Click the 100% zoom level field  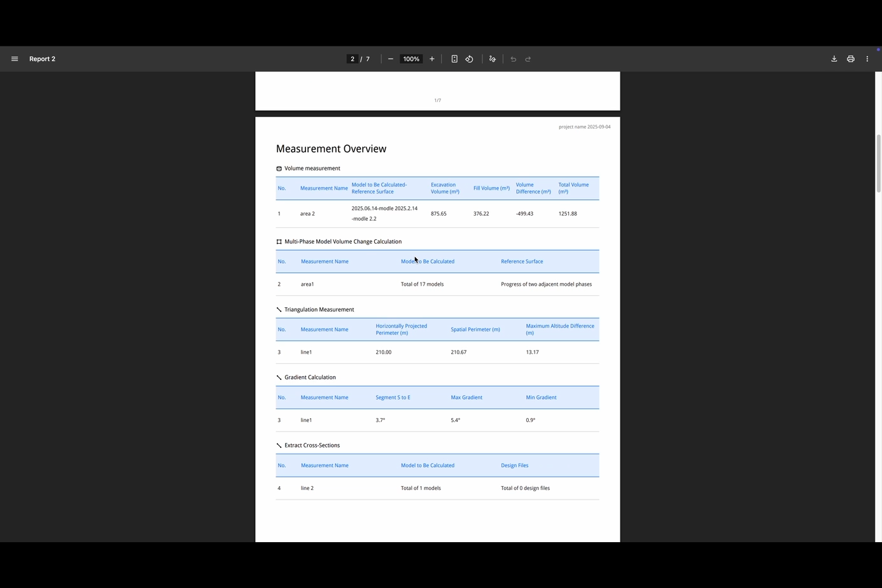coord(411,59)
